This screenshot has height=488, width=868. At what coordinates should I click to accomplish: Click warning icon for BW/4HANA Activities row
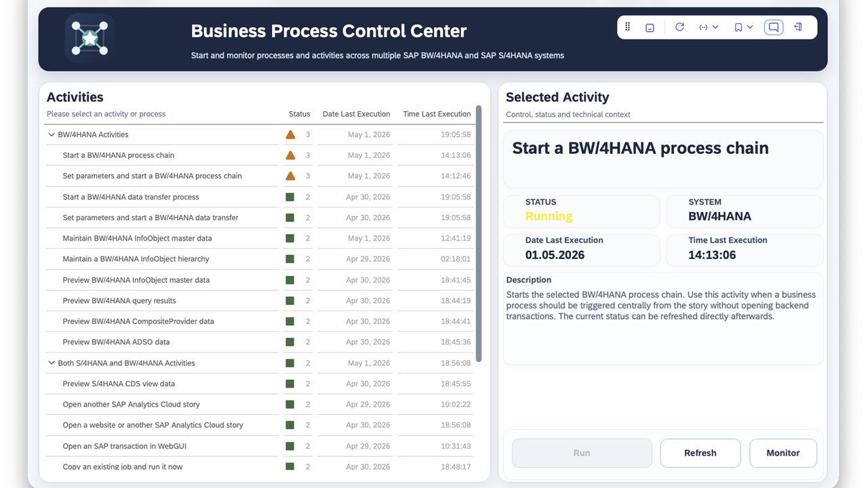(x=290, y=135)
